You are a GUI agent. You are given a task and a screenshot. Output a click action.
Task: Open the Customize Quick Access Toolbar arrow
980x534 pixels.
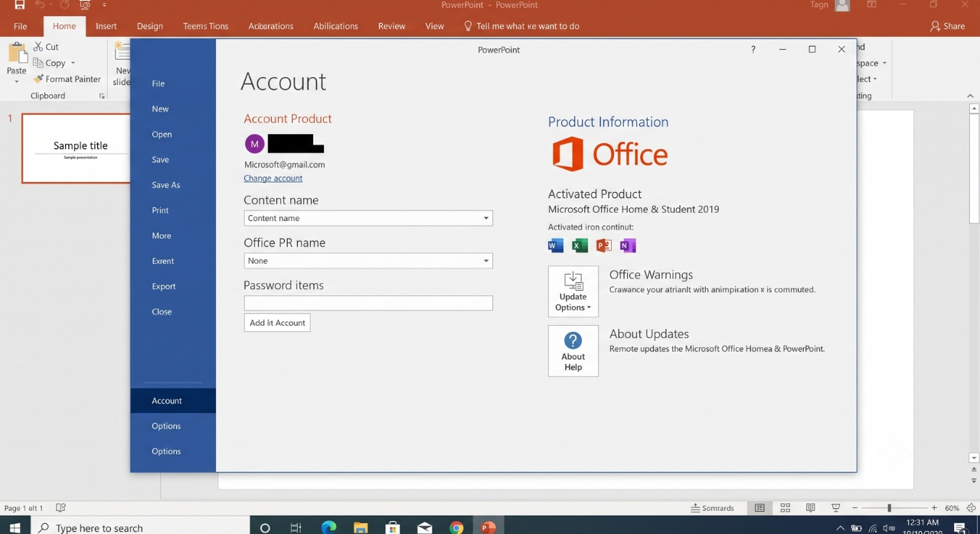click(104, 5)
